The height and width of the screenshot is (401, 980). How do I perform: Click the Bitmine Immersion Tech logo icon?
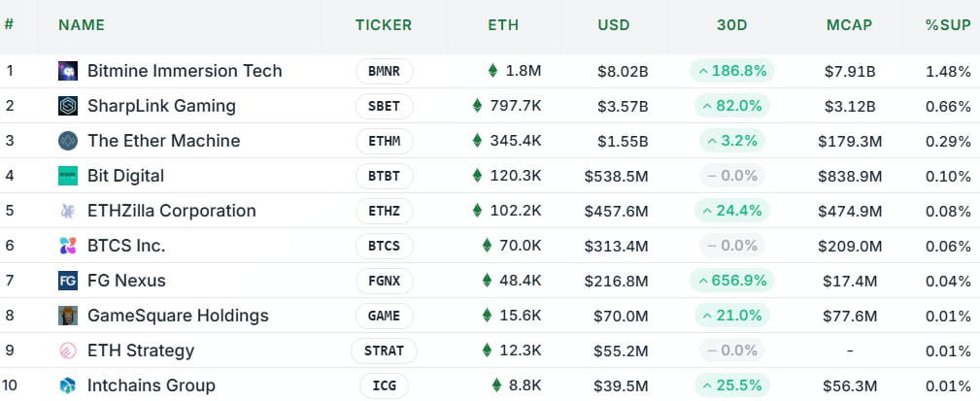click(x=68, y=71)
